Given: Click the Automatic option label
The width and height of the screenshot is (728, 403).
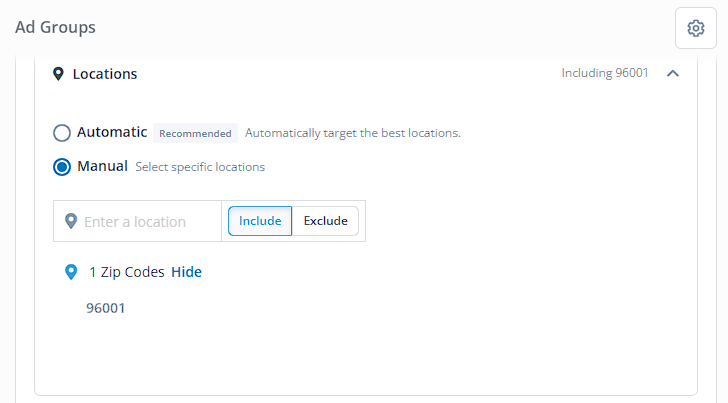Looking at the screenshot, I should [112, 132].
